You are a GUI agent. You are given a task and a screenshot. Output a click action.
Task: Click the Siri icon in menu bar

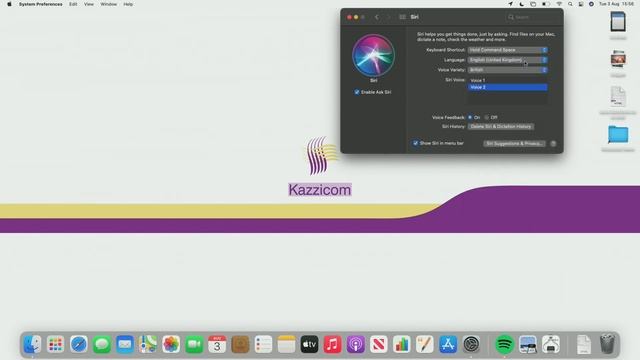[x=591, y=4]
